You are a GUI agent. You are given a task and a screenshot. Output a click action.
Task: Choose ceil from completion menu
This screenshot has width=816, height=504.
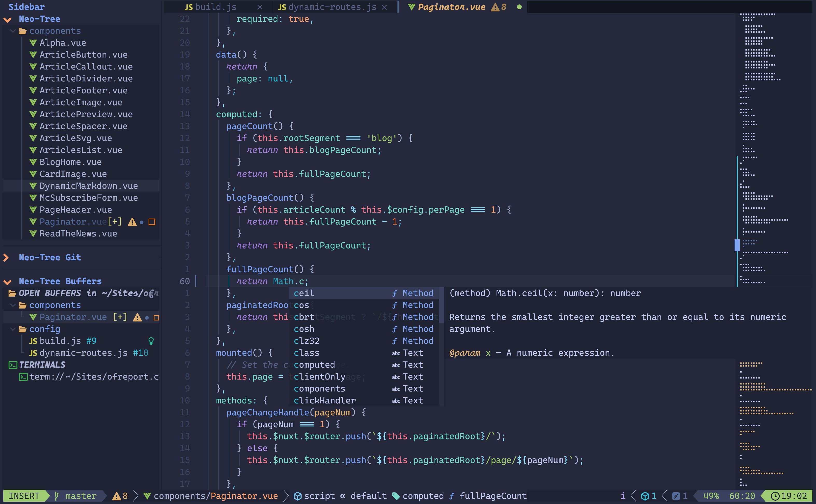tap(364, 294)
